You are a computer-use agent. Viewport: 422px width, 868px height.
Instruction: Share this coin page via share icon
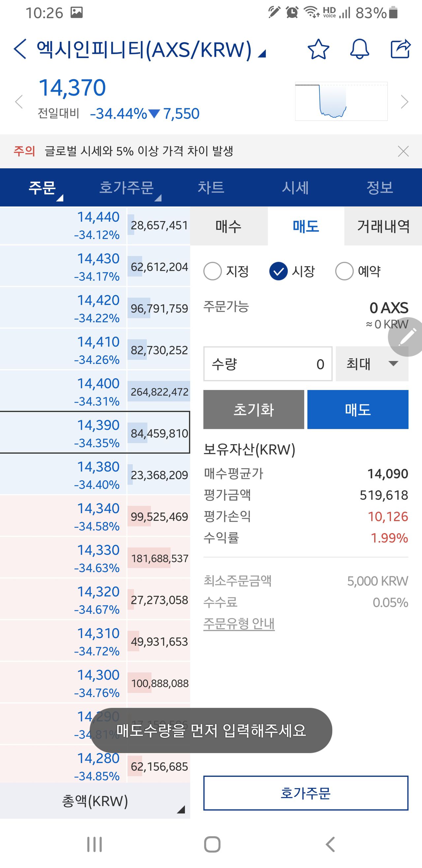tap(401, 49)
